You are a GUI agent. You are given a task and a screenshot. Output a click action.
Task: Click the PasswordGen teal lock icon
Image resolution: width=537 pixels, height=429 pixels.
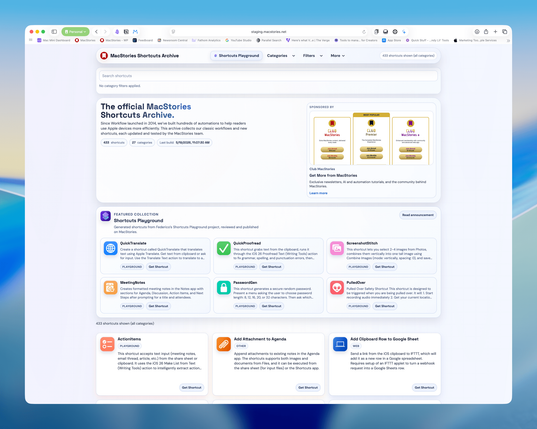224,288
